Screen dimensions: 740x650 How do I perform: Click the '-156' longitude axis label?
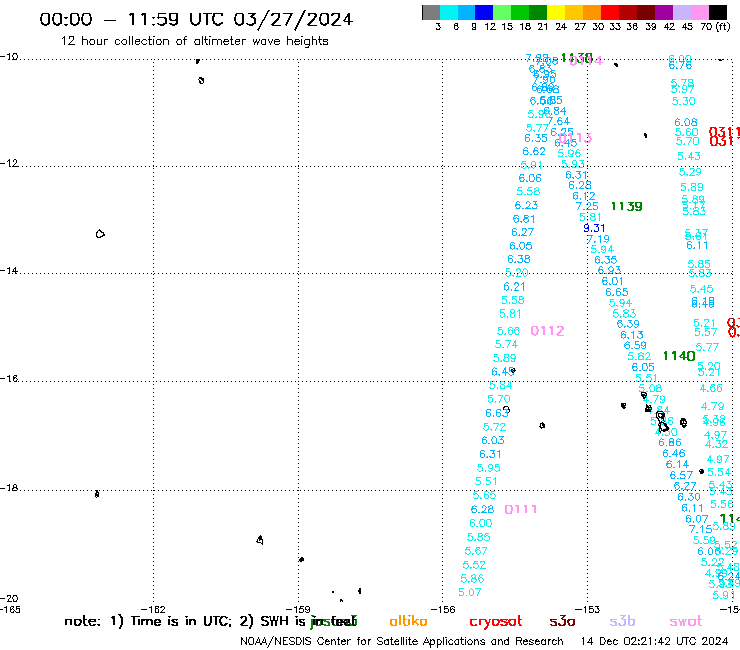coord(443,609)
